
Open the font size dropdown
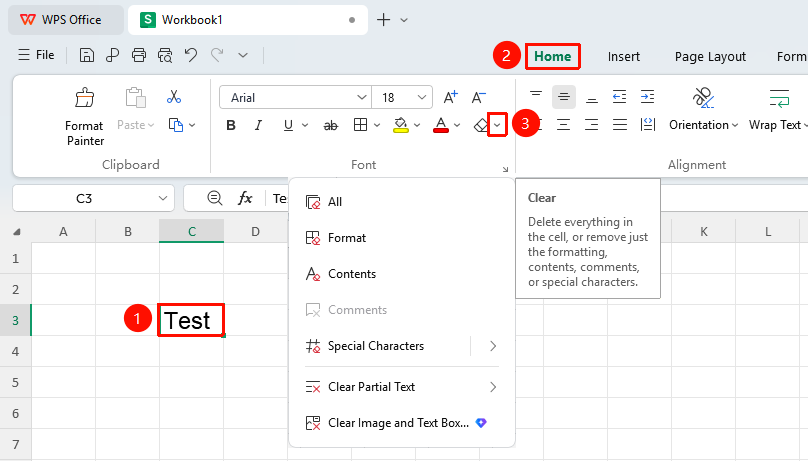coord(422,97)
